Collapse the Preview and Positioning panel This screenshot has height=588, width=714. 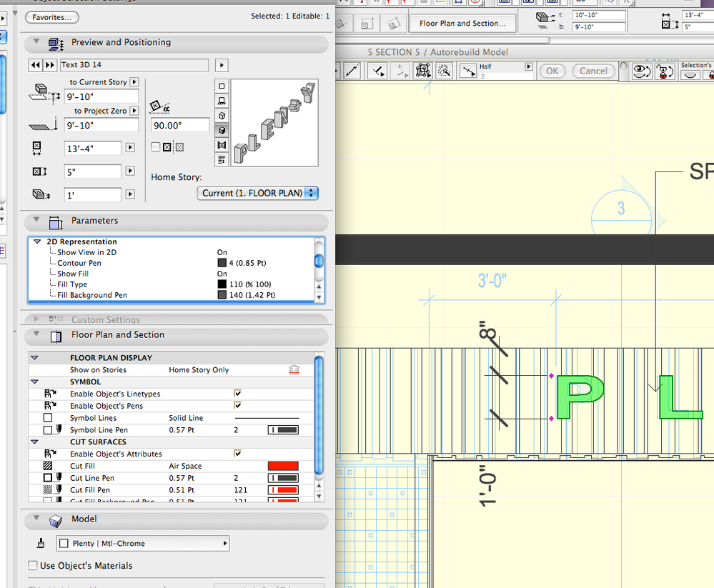35,43
